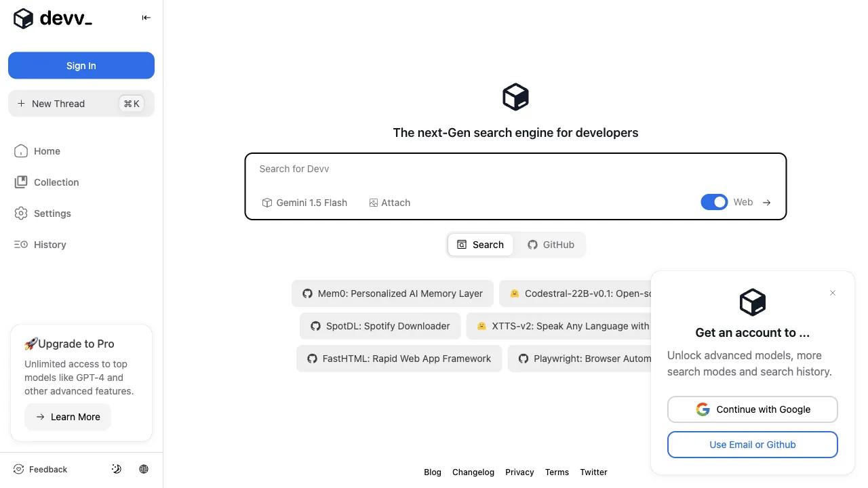Open the Feedback link
Viewport: 868px width, 488px height.
(41, 469)
